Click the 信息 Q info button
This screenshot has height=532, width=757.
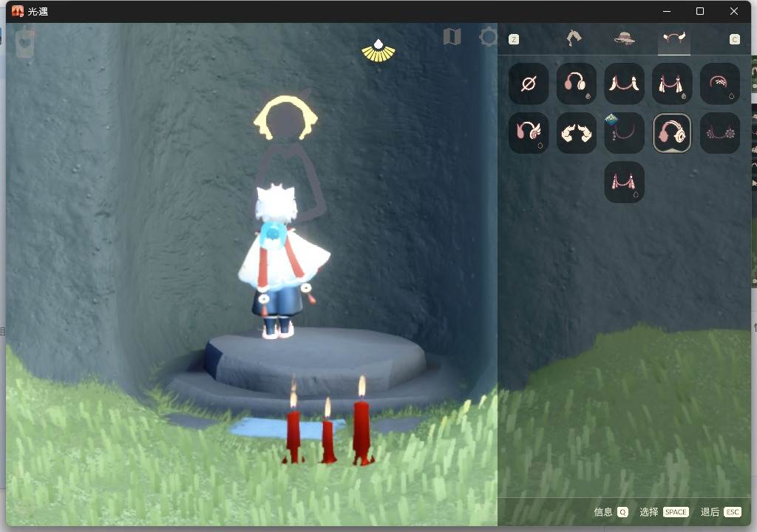point(611,512)
